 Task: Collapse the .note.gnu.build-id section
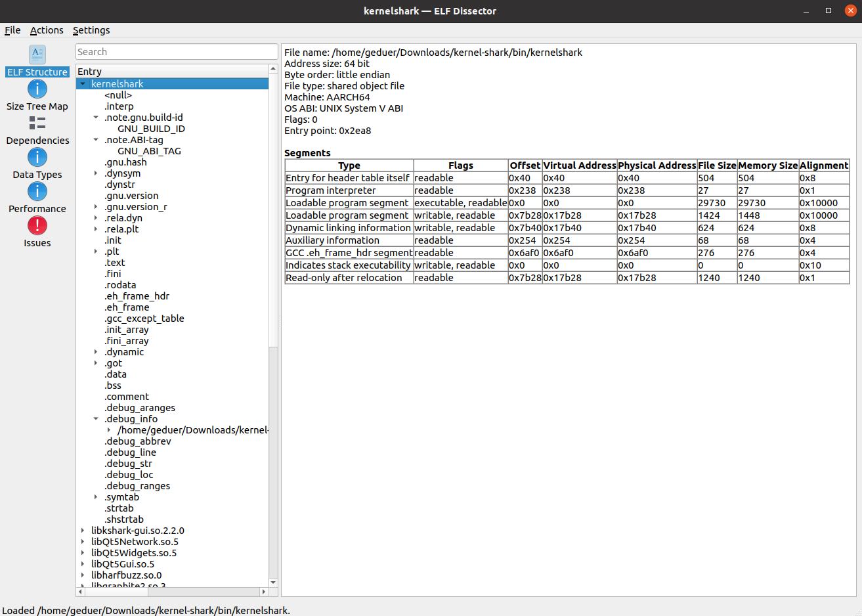coord(96,118)
